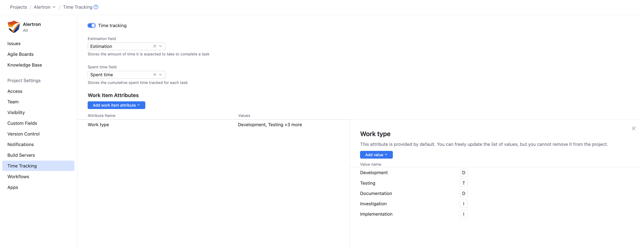Click the Add work item attribute button

(116, 105)
